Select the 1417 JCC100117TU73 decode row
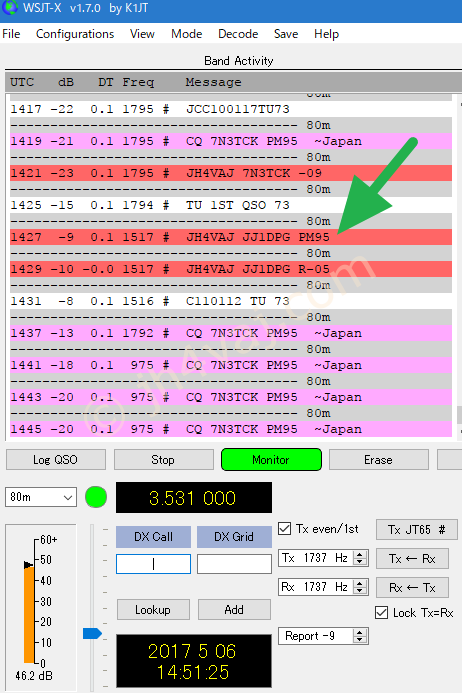The height and width of the screenshot is (693, 462). pos(231,109)
